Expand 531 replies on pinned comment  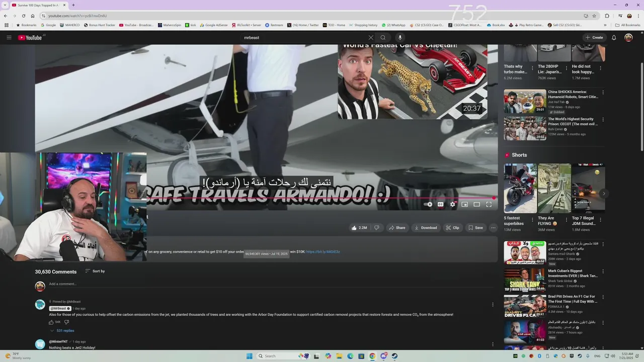(x=62, y=331)
